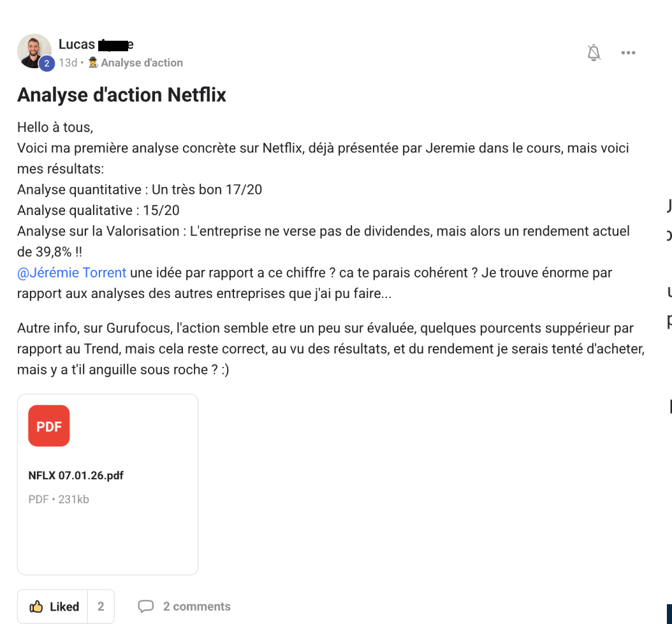Open the three-dot post options menu
Screen dimensions: 672x624
(x=628, y=53)
